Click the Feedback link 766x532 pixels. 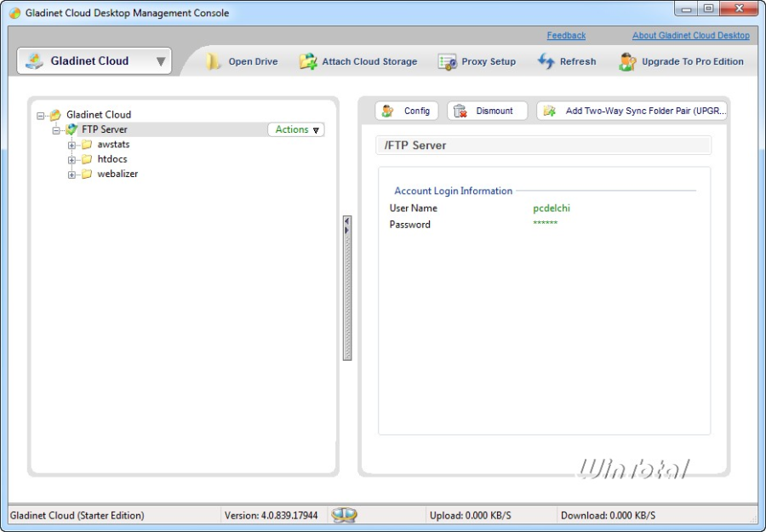(565, 36)
